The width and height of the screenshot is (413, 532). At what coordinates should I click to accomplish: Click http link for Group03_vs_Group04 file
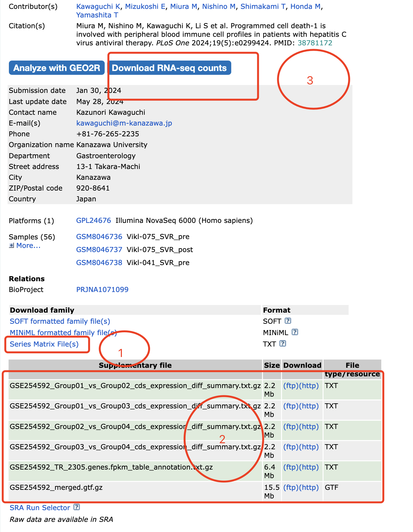coord(309,447)
